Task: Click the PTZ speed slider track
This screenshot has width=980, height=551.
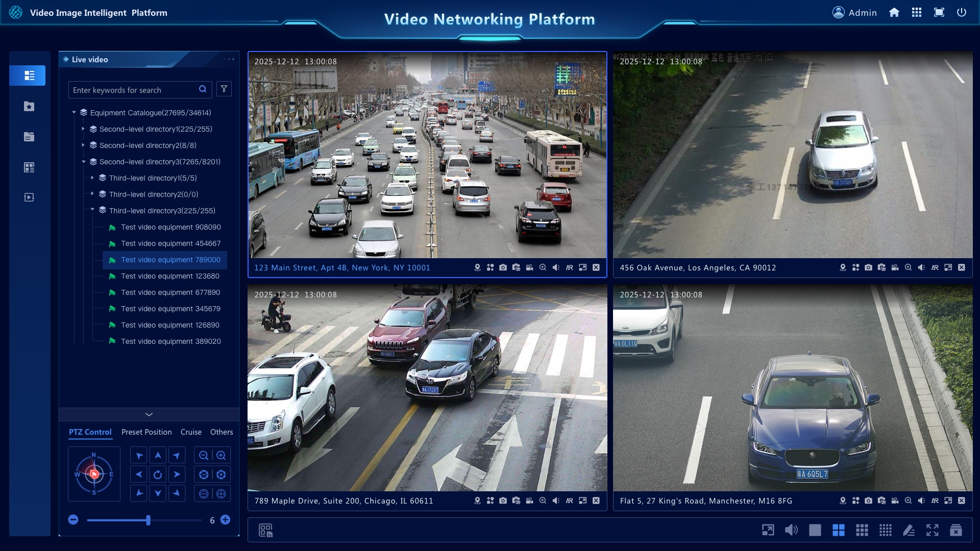Action: point(144,520)
